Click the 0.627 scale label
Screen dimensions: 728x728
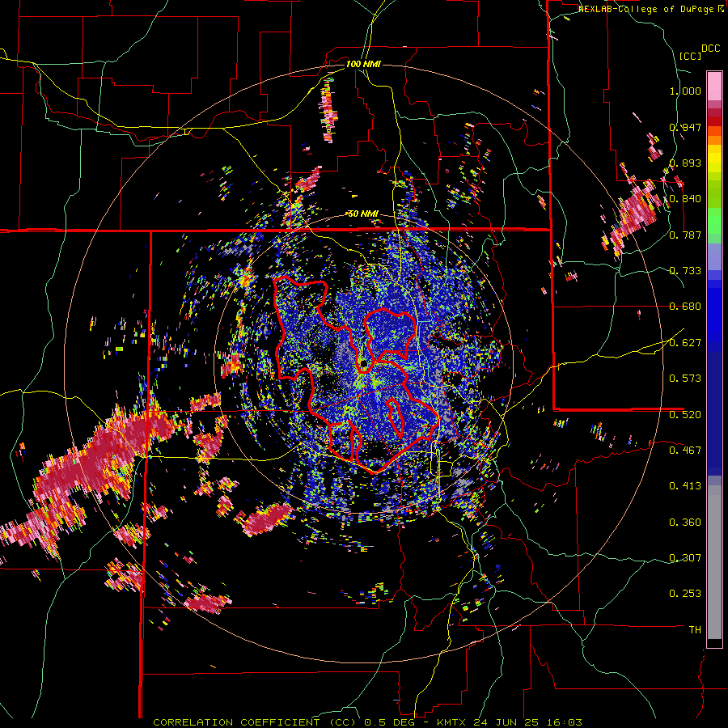pos(685,343)
